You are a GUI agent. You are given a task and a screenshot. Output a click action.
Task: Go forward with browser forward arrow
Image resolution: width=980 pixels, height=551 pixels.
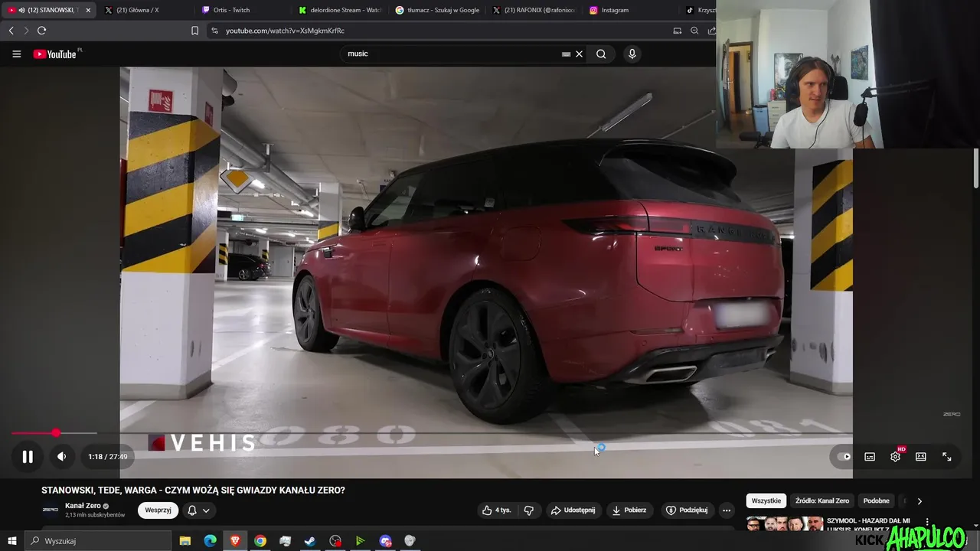pos(26,31)
